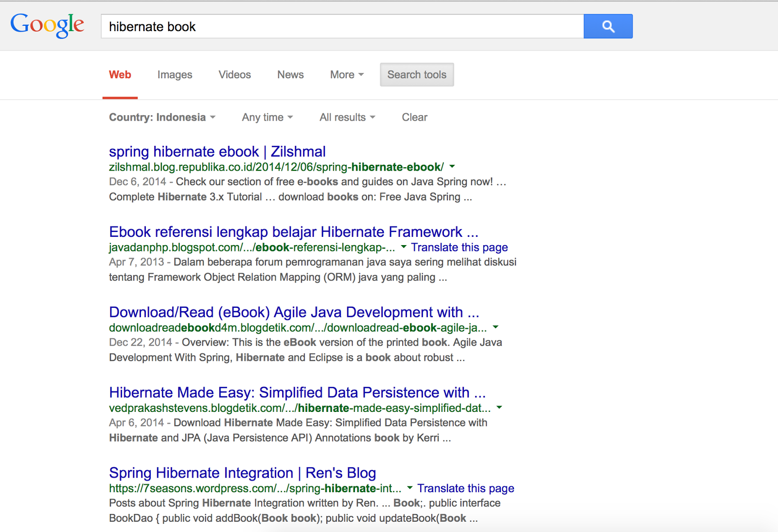Click Clear to reset the search filters
Image resolution: width=778 pixels, height=532 pixels.
(414, 117)
